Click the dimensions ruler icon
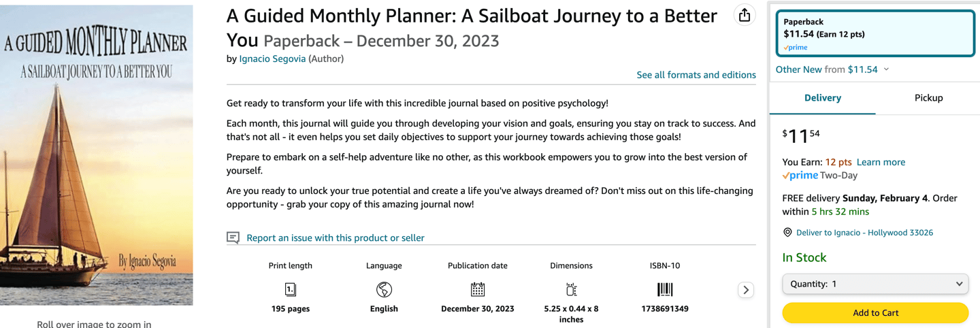This screenshot has width=980, height=328. tap(571, 290)
